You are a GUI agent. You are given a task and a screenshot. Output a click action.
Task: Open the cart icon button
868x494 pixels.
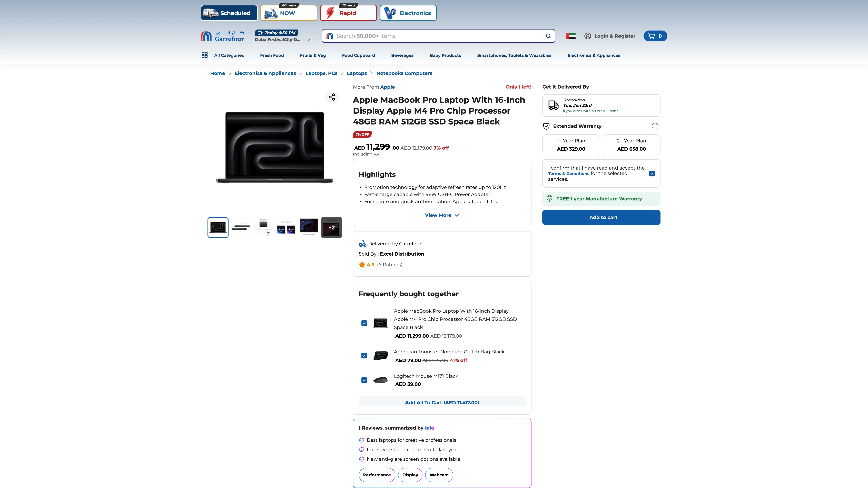click(x=655, y=36)
